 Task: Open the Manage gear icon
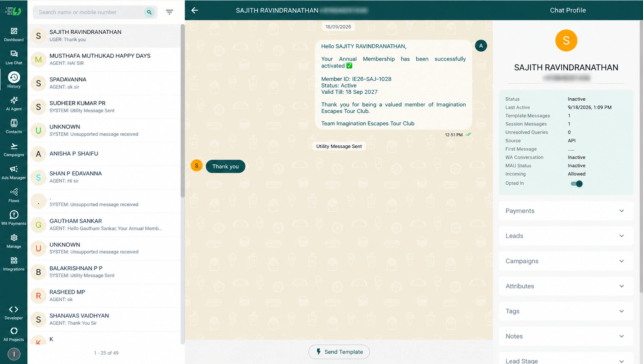[14, 241]
